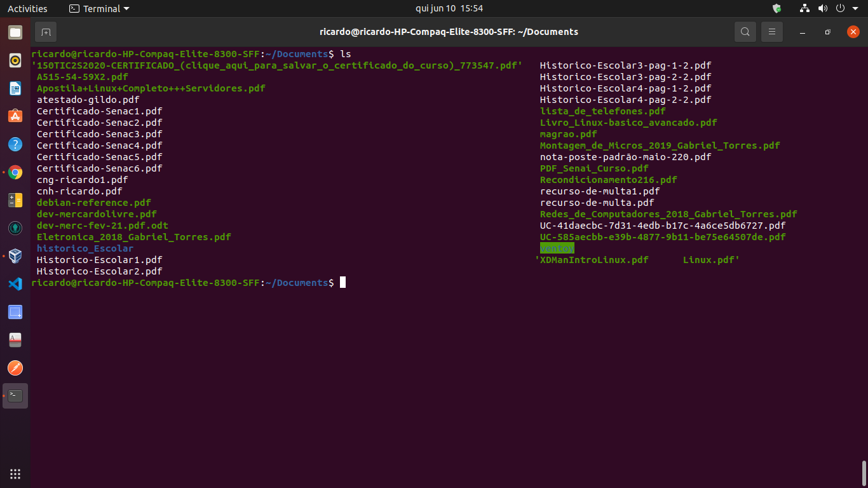Click the historico_Escolar directory name
This screenshot has width=868, height=488.
(x=85, y=248)
